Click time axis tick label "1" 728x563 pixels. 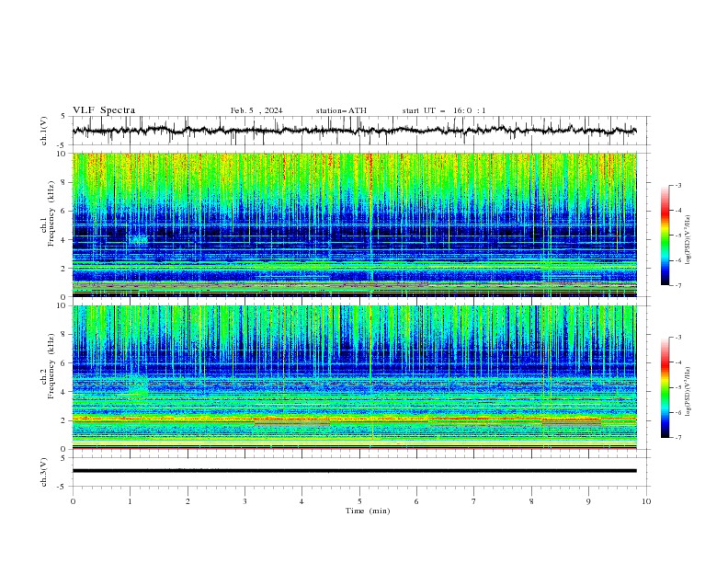coord(130,501)
